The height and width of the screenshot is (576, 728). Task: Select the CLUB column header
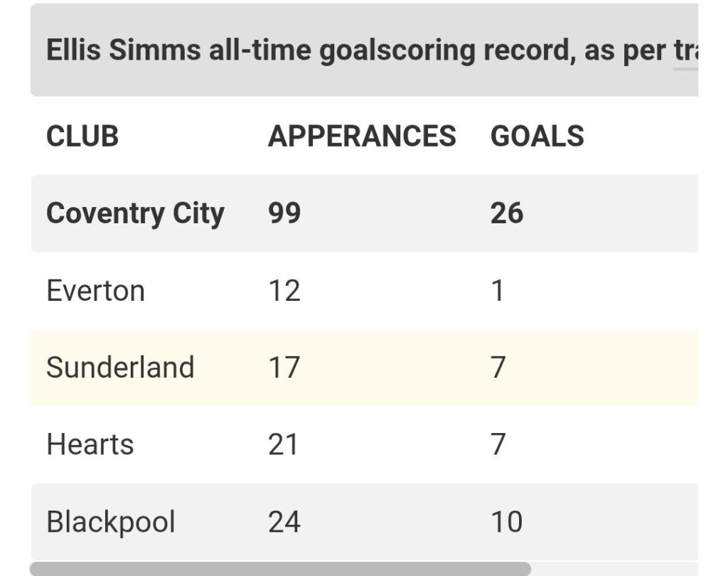(x=82, y=136)
